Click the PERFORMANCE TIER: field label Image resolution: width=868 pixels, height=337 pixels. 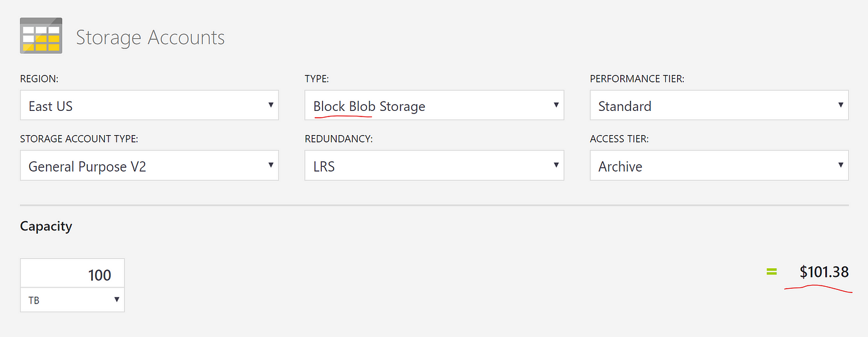[637, 79]
